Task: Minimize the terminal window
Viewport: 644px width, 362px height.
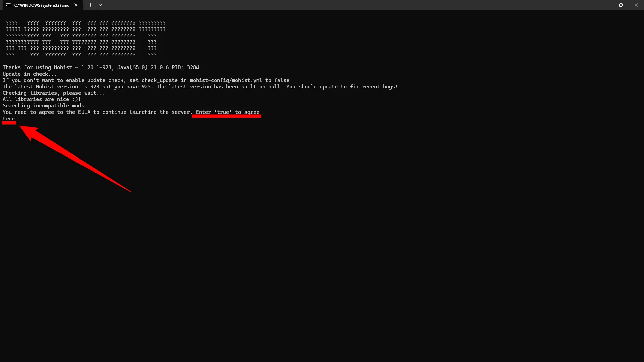Action: [605, 5]
